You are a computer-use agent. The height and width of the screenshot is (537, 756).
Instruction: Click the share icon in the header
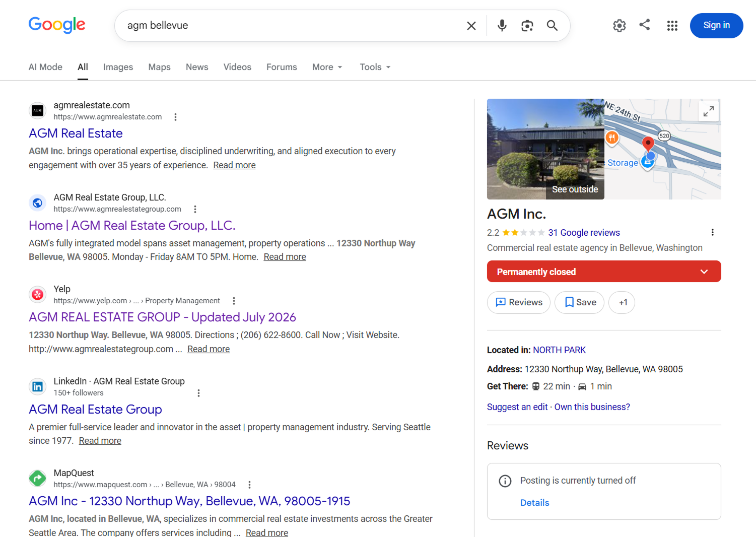(645, 25)
